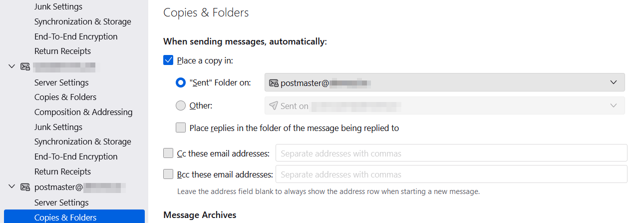
Task: Enable the 'Bcc these email addresses' checkbox
Action: tap(168, 174)
